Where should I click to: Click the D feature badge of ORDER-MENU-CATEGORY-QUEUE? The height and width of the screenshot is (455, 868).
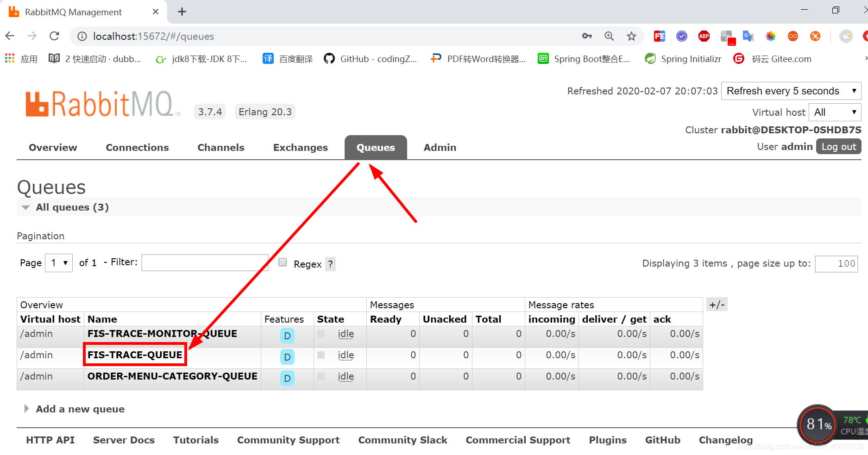pyautogui.click(x=287, y=378)
